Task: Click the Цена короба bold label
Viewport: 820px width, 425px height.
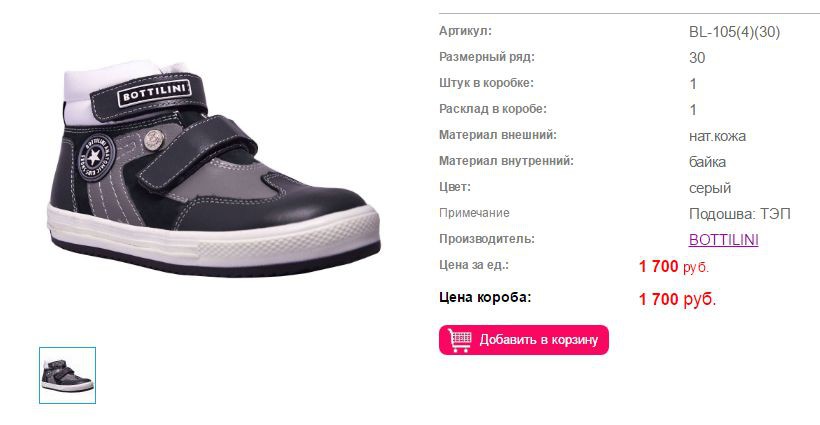Action: tap(485, 297)
